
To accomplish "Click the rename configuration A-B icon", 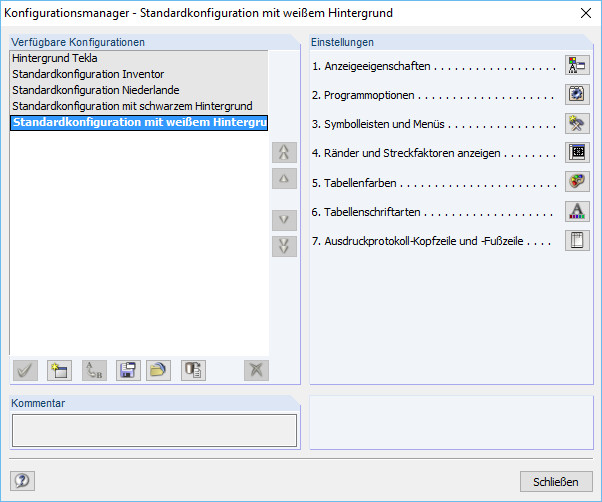I will (x=94, y=370).
